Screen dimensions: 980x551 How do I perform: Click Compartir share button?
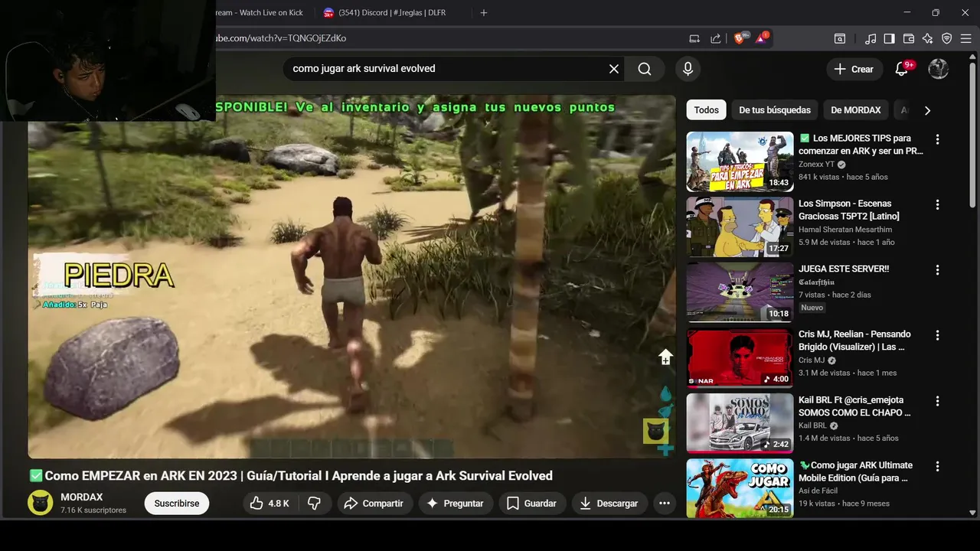coord(374,503)
